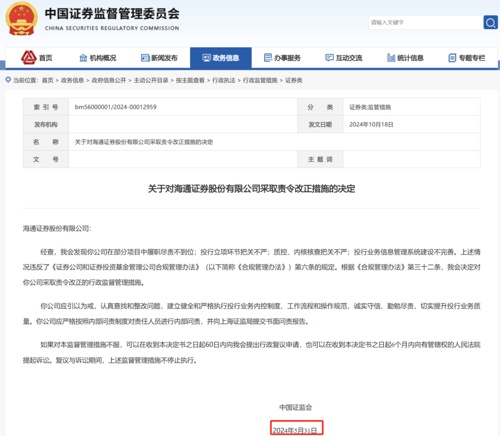Open 主动公开目录 breadcrumb link
The image size is (500, 436).
(151, 80)
